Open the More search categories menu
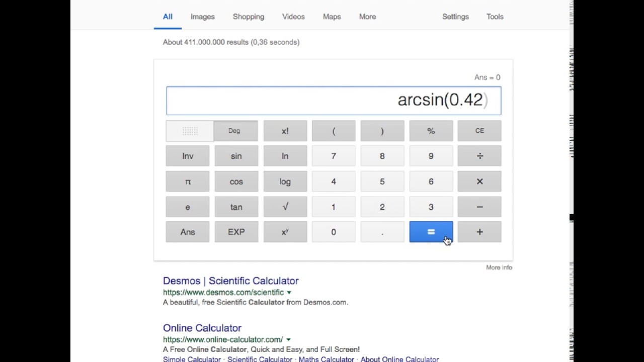The height and width of the screenshot is (362, 644). (x=367, y=17)
